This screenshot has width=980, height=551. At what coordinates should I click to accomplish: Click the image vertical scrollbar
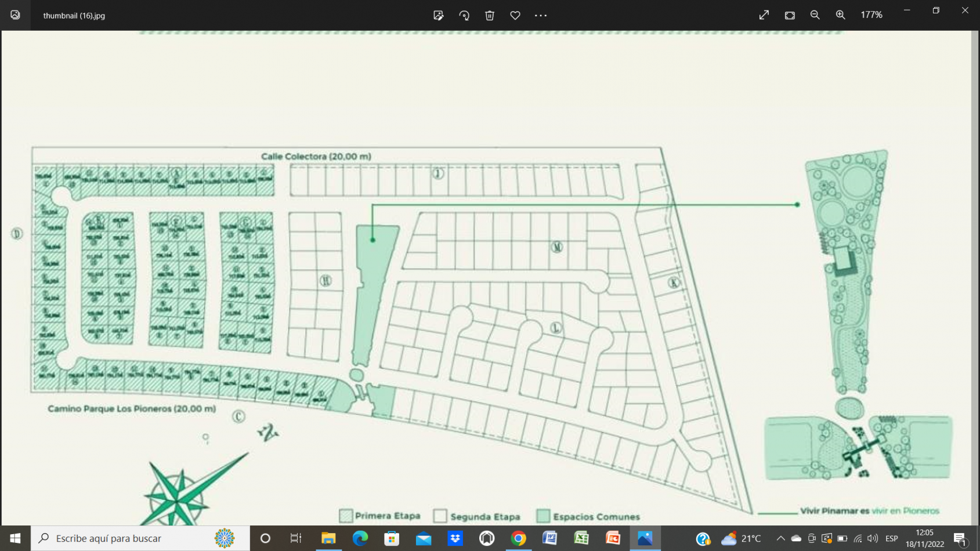tap(975, 278)
